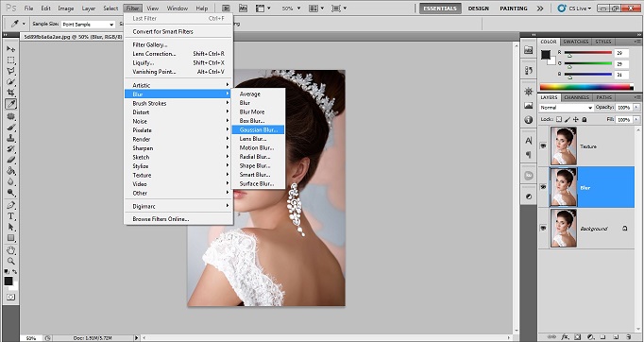The height and width of the screenshot is (342, 644).
Task: Select the Spot Healing Brush tool
Action: tap(10, 116)
